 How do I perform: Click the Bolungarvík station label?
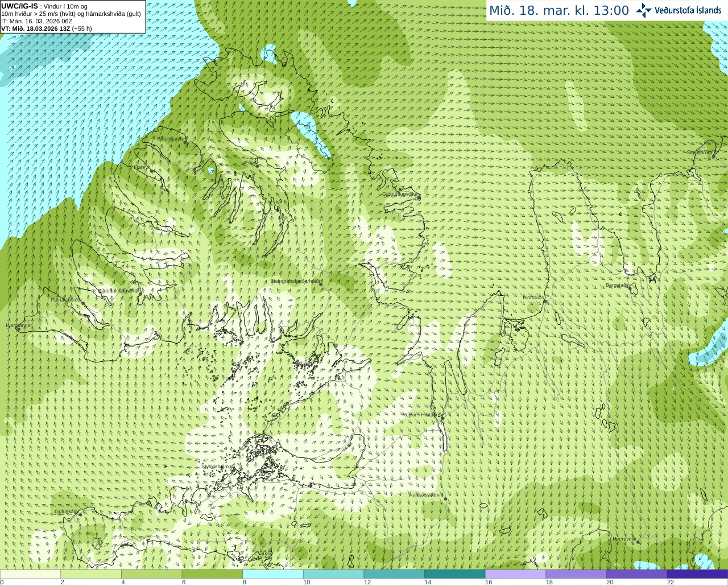169,138
